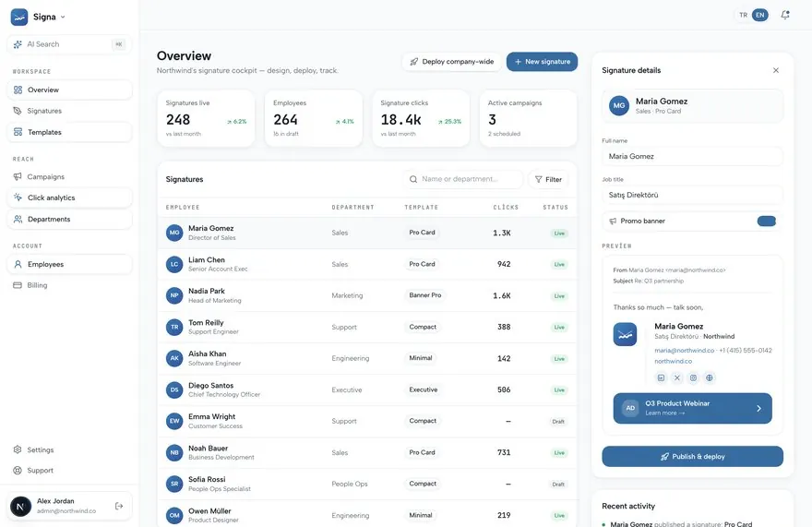The width and height of the screenshot is (812, 527).
Task: Click the megaphone icon beside Promo banner
Action: tap(613, 222)
